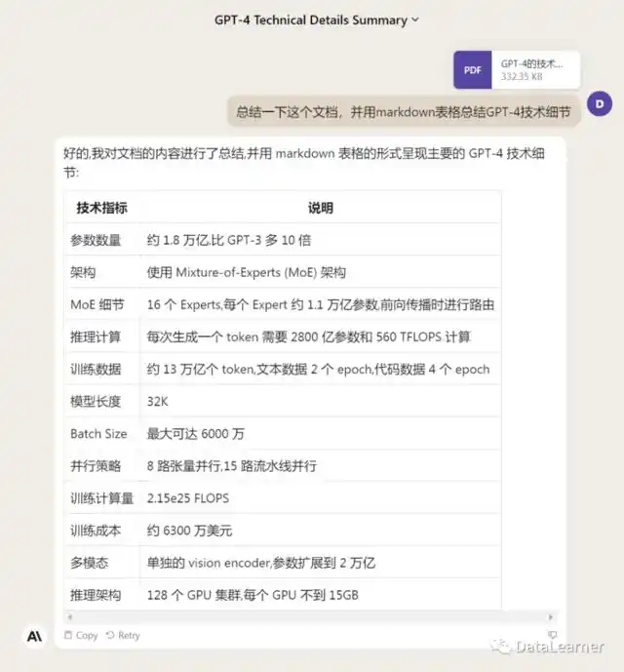Select the 参数数量 row label
Image resolution: width=624 pixels, height=672 pixels.
(x=96, y=240)
